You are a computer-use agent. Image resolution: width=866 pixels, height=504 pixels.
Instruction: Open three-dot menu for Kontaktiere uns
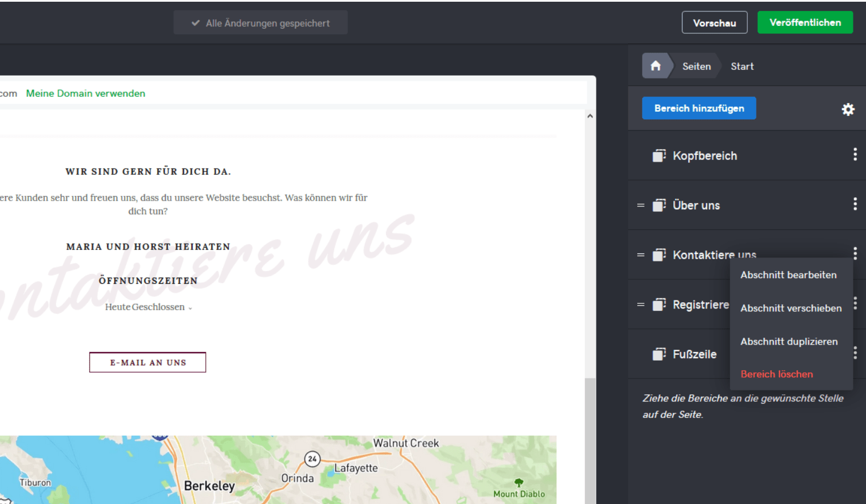coord(855,253)
